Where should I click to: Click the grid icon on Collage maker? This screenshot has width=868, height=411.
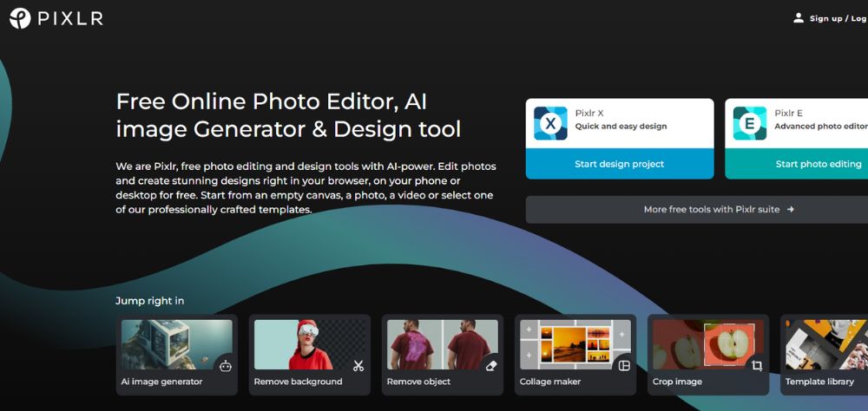click(624, 366)
